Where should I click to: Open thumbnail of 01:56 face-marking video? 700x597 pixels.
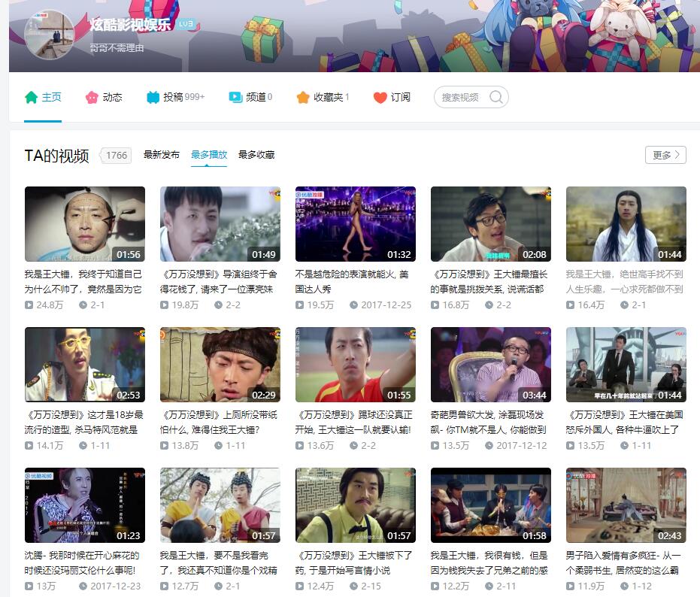click(85, 224)
